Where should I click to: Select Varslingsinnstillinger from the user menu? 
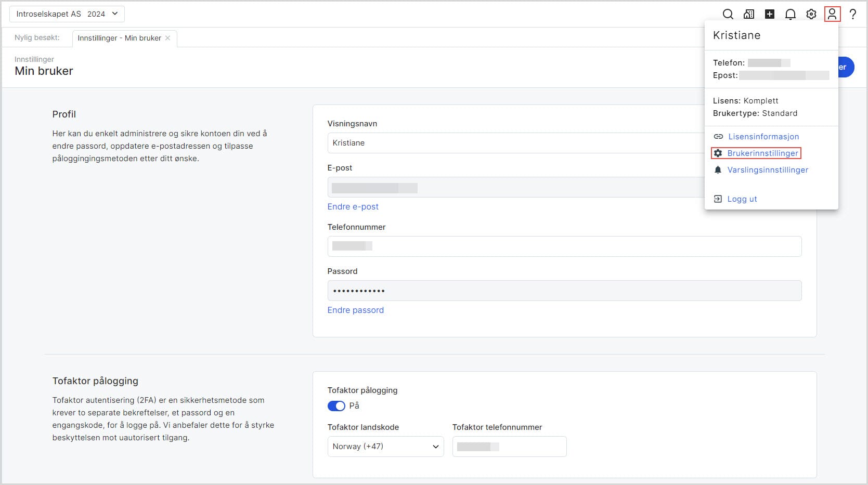click(767, 170)
